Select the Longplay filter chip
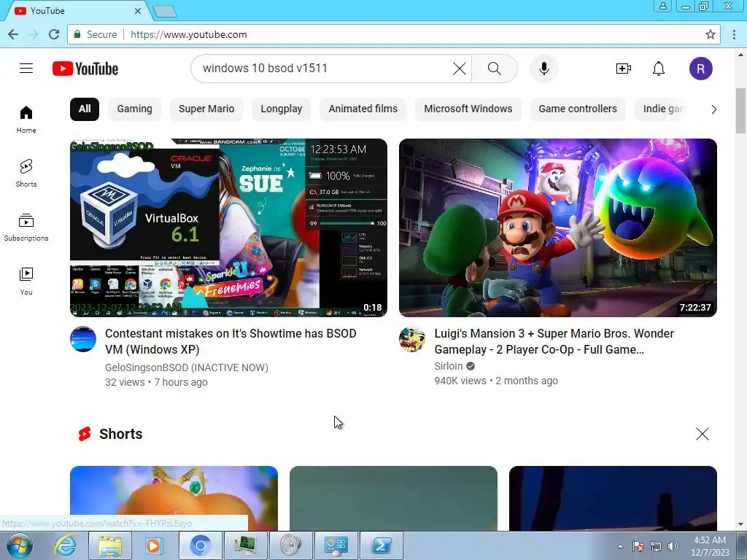747x560 pixels. coord(281,109)
